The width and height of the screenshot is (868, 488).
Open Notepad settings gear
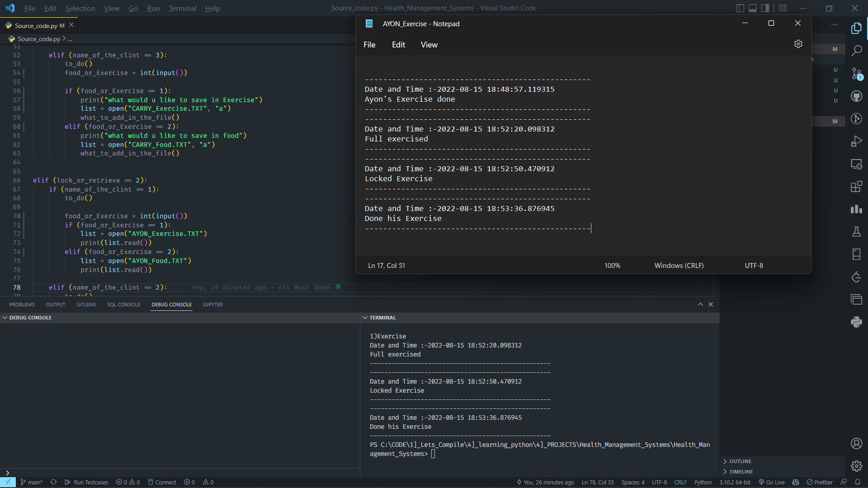coord(798,44)
